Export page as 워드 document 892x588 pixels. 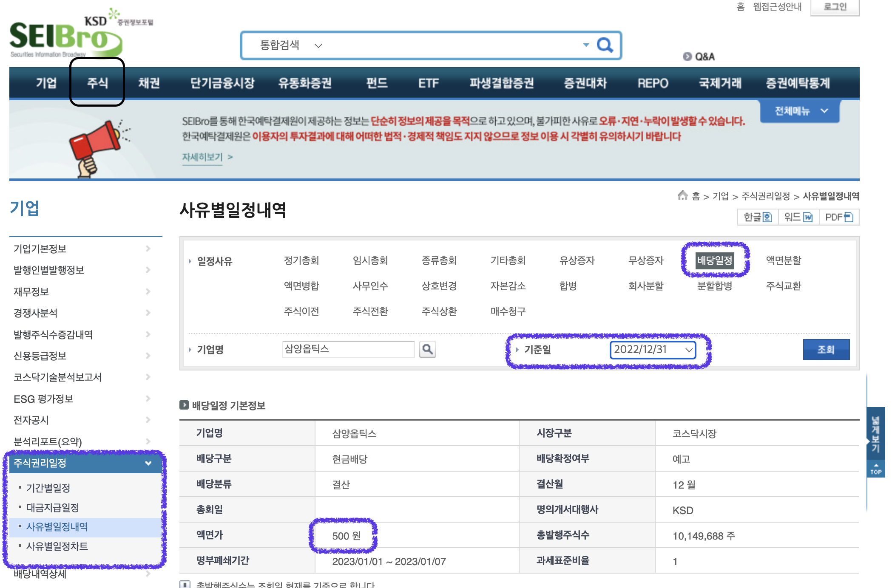point(798,217)
